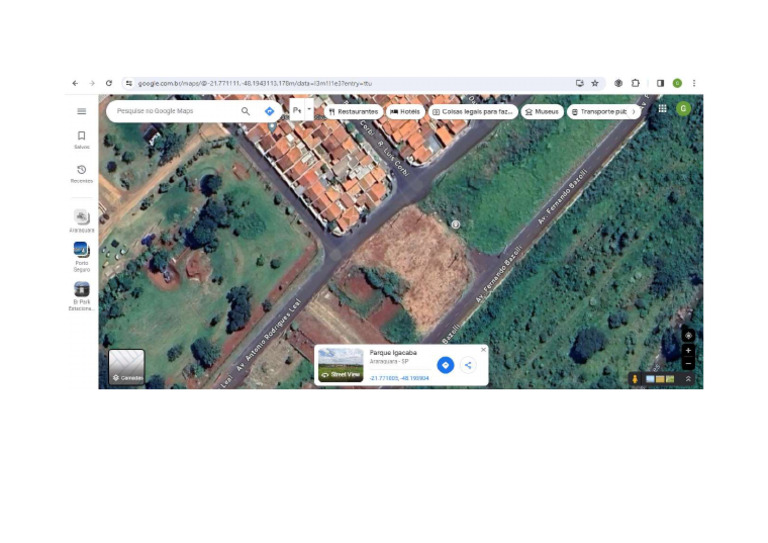Viewport: 768px width, 543px height.
Task: Switch map layers with the Camadas tile
Action: [126, 367]
